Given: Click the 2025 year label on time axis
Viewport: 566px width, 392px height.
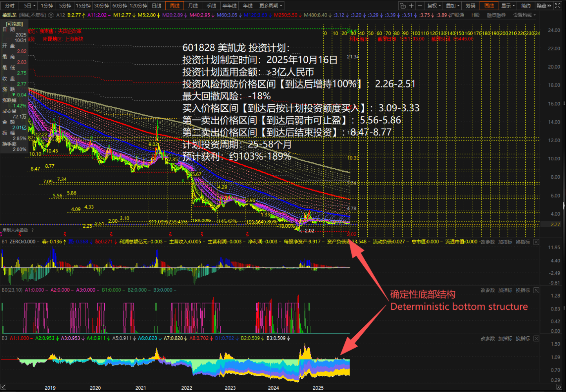Looking at the screenshot, I should pyautogui.click(x=318, y=388).
